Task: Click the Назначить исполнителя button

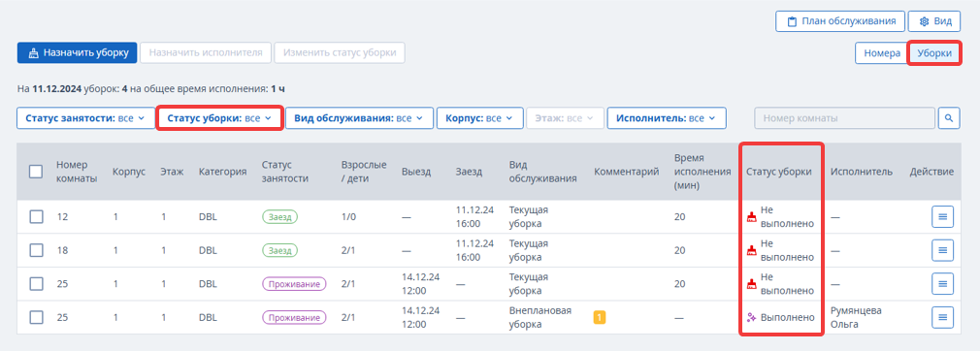Action: pos(206,53)
